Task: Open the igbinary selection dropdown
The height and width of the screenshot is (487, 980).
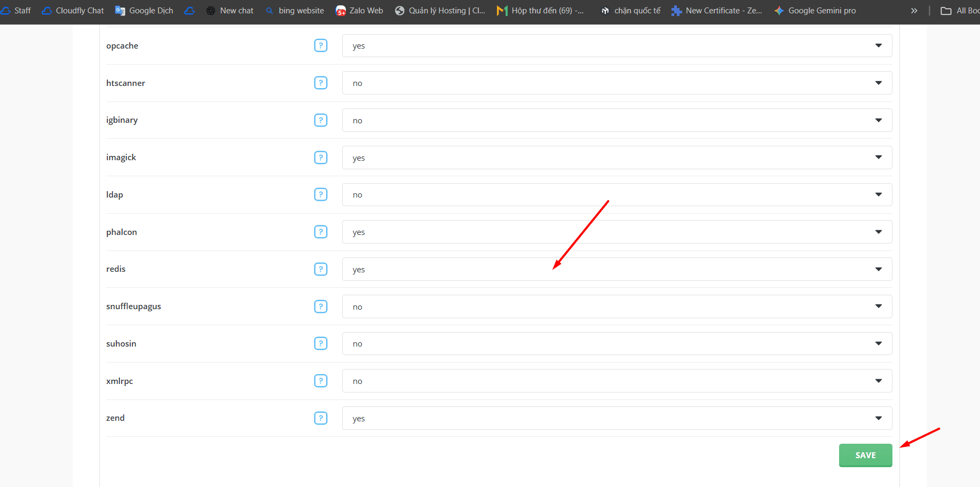Action: [617, 120]
